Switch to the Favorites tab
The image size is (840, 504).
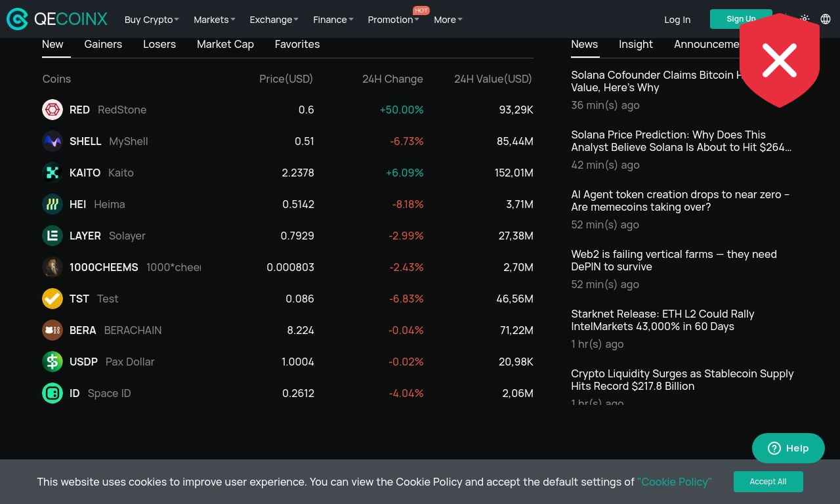pyautogui.click(x=297, y=44)
